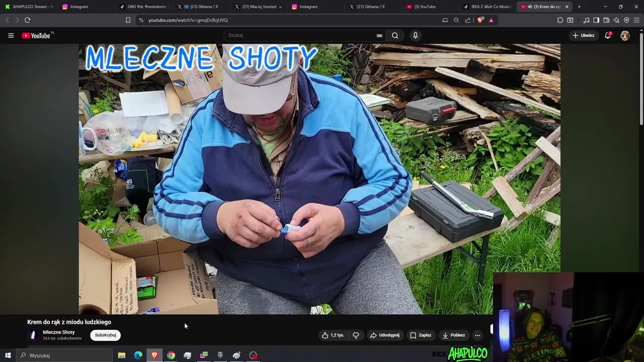Reload the page in the browser
Screen dimensions: 644x362
point(27,20)
